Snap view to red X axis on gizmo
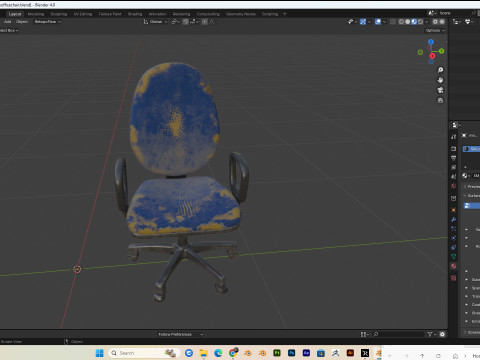 tap(432, 56)
